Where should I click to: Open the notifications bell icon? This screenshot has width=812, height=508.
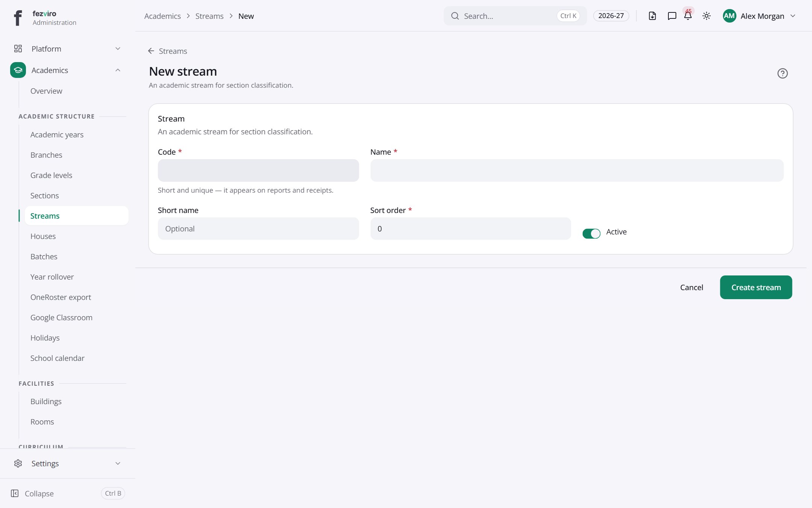(x=688, y=16)
